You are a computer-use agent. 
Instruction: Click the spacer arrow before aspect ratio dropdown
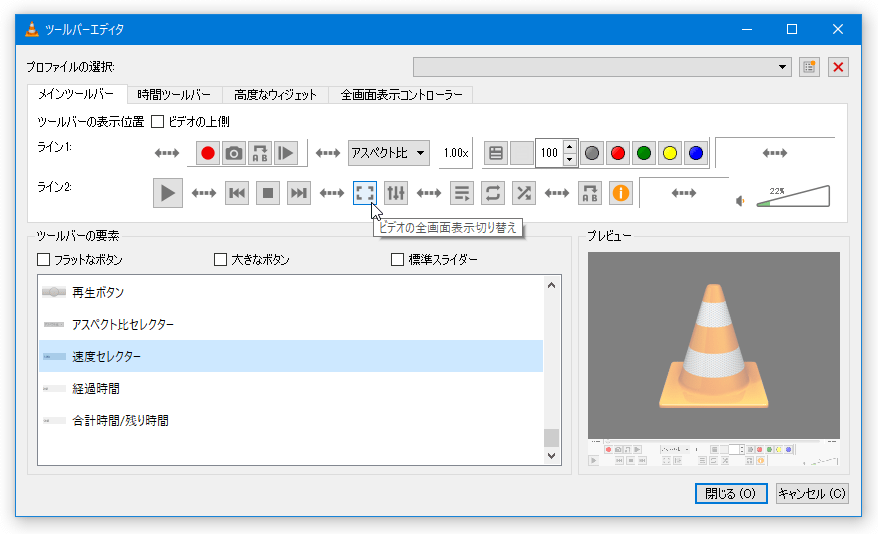point(328,153)
